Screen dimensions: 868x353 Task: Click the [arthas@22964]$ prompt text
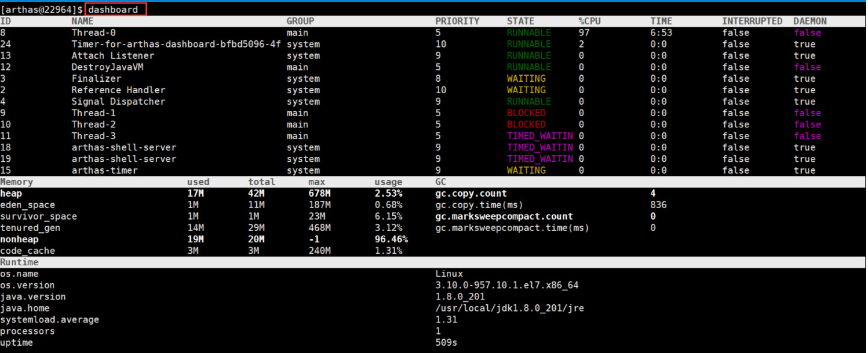[x=42, y=10]
